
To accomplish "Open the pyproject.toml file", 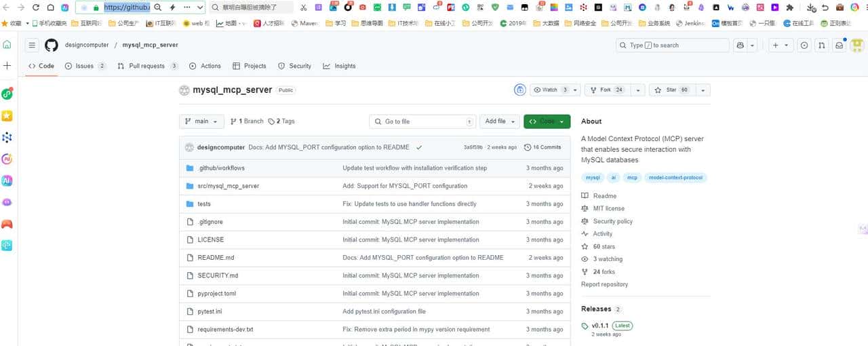I will click(x=216, y=294).
